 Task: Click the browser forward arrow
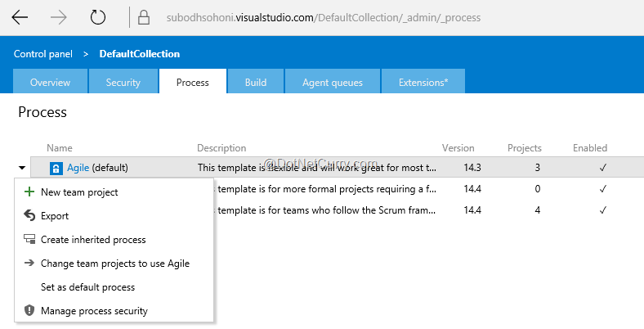pos(59,18)
